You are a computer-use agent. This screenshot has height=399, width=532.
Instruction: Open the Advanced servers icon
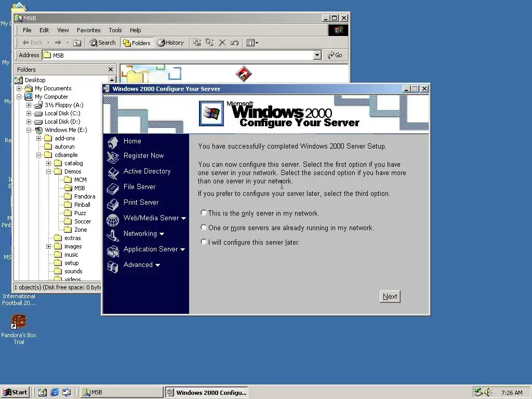(113, 267)
